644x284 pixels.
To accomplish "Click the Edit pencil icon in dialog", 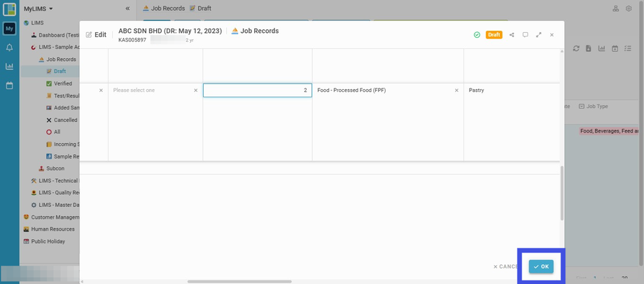I will tap(89, 35).
